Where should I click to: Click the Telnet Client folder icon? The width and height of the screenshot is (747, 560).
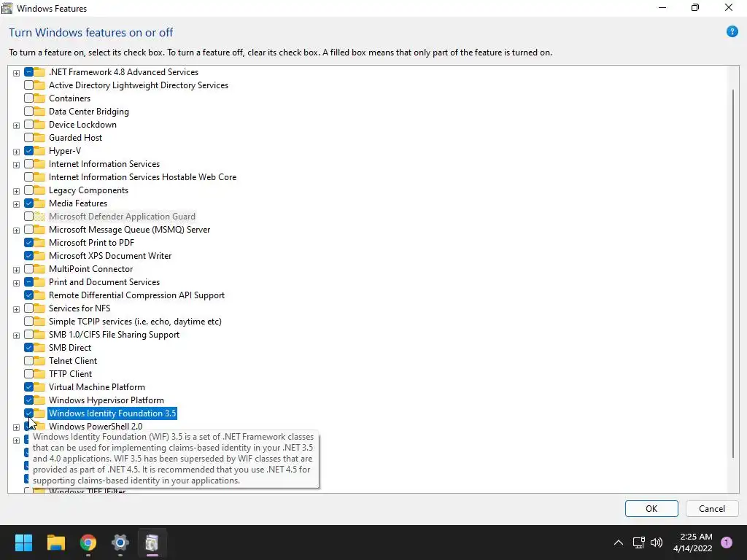39,361
